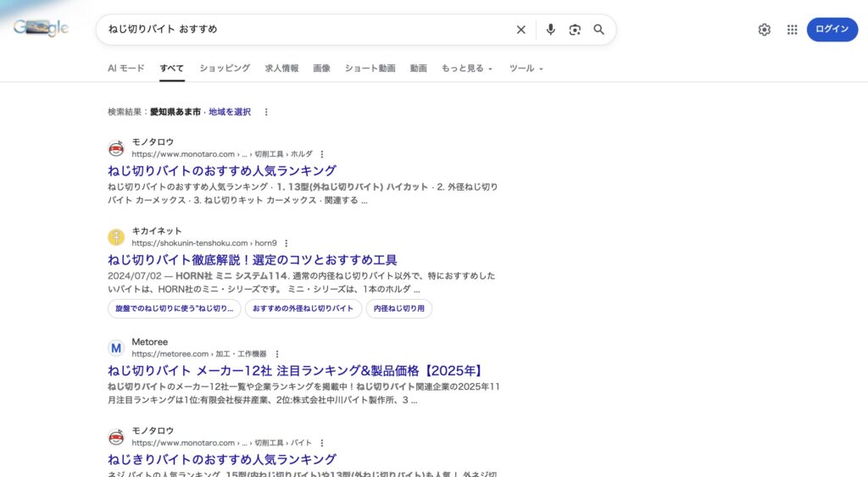Open more options for キカイネット result
868x477 pixels.
pos(286,243)
